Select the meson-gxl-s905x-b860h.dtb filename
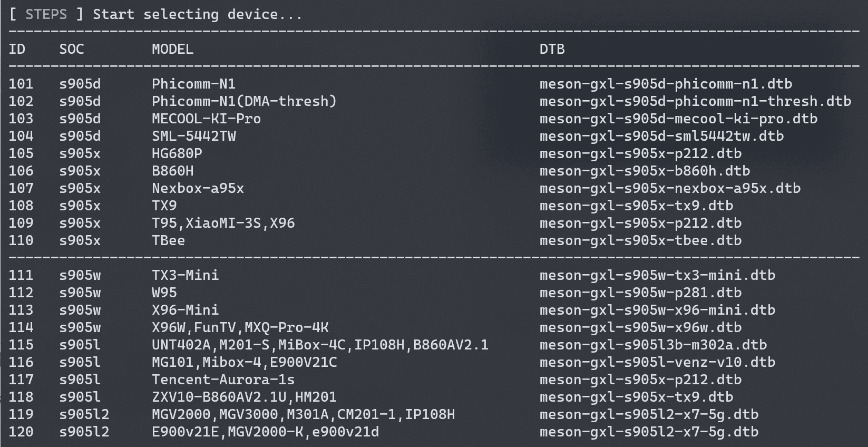 point(645,171)
